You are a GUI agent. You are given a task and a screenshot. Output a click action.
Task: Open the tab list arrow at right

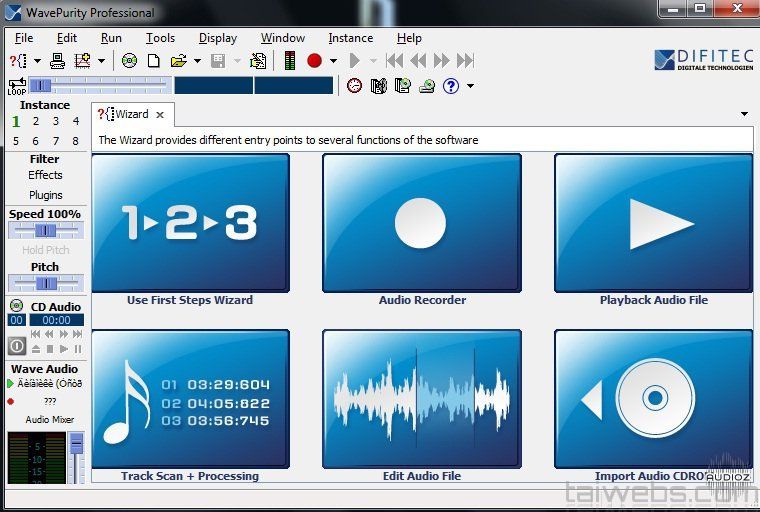point(744,114)
